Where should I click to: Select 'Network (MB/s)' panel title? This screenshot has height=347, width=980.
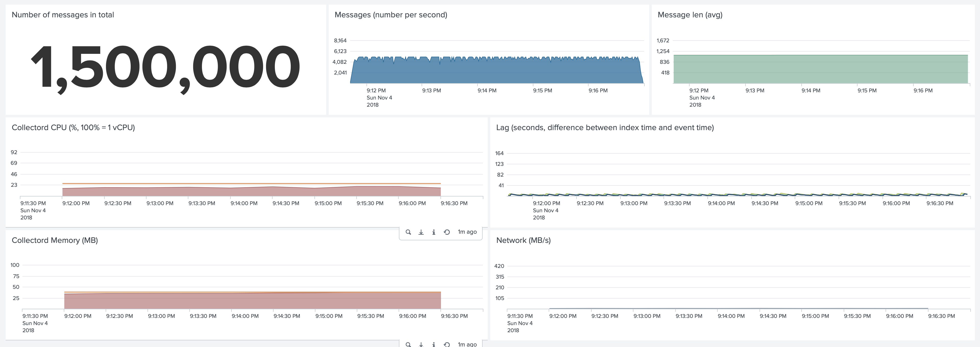click(x=523, y=240)
